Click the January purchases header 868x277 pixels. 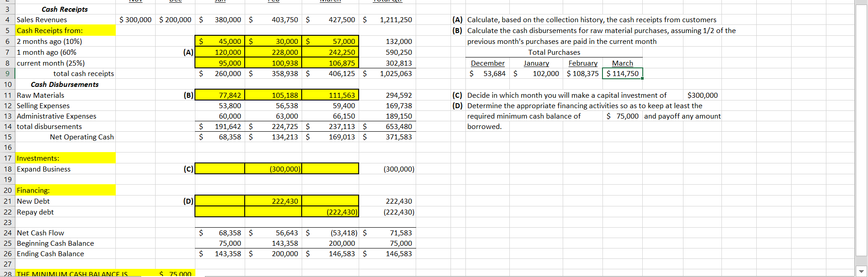(536, 63)
